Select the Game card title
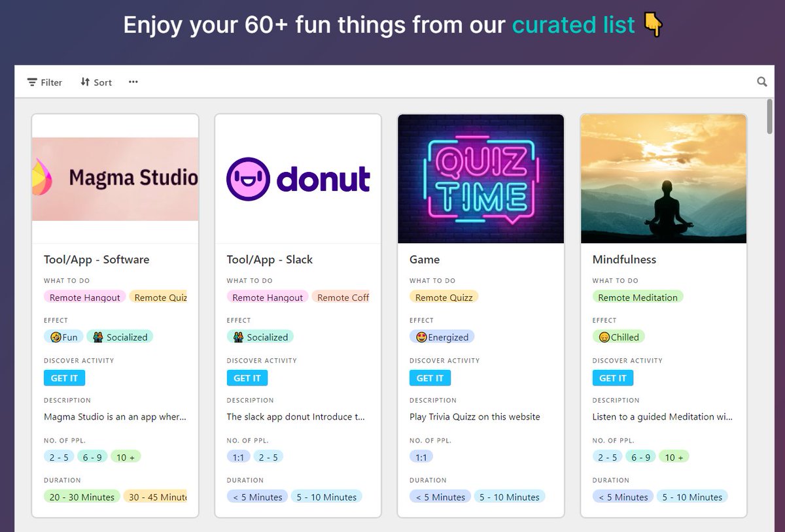This screenshot has height=532, width=785. coord(425,259)
